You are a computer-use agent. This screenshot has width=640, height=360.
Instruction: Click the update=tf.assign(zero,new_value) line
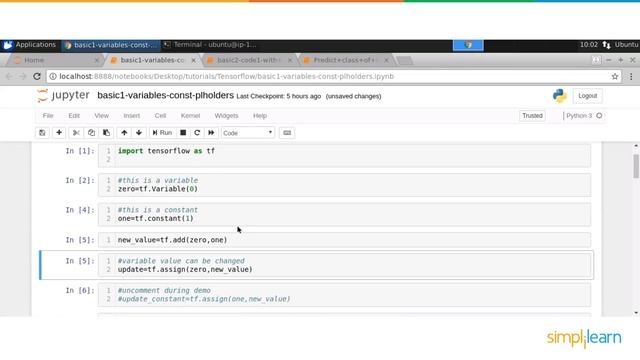click(185, 269)
